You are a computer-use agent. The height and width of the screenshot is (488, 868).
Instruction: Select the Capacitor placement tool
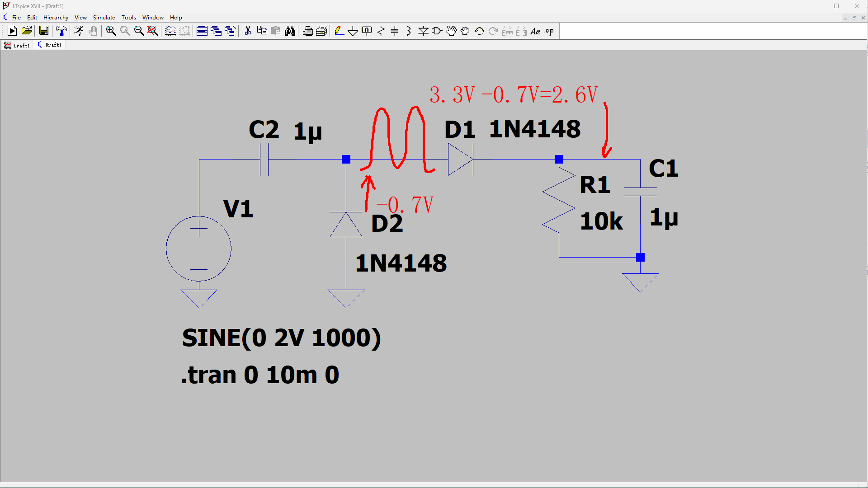click(395, 31)
